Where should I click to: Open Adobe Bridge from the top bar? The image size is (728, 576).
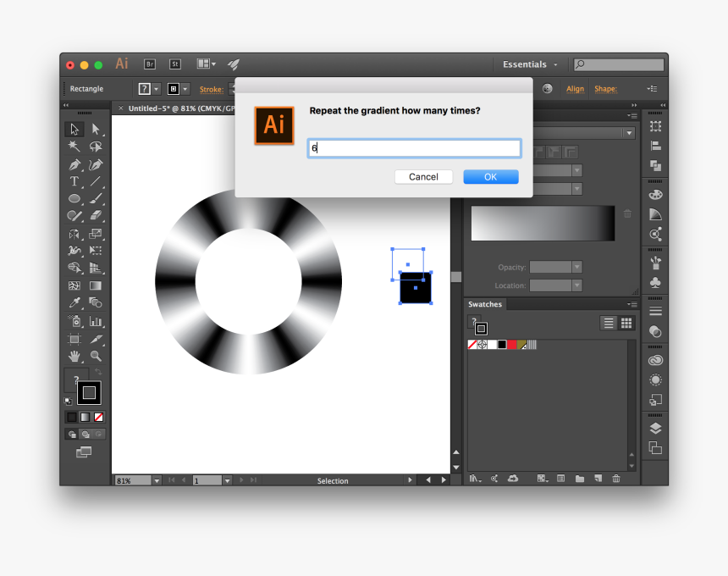(150, 64)
